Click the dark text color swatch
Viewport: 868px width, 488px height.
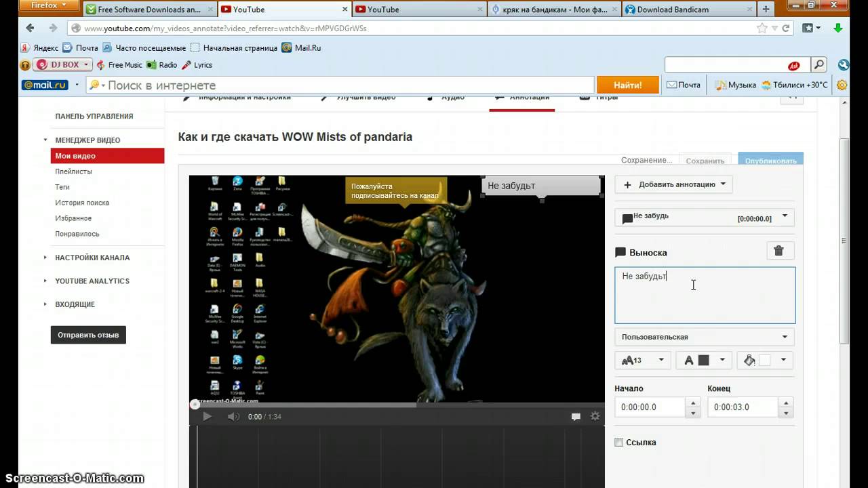704,361
